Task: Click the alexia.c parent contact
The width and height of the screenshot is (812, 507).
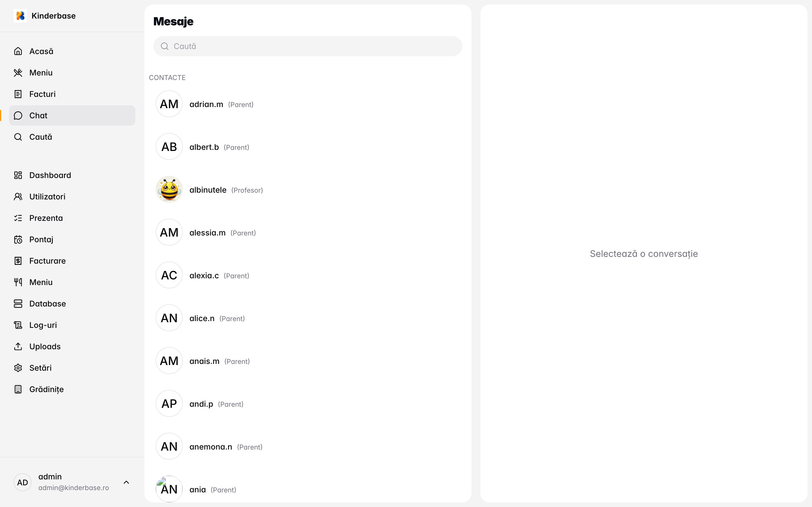Action: coord(204,276)
